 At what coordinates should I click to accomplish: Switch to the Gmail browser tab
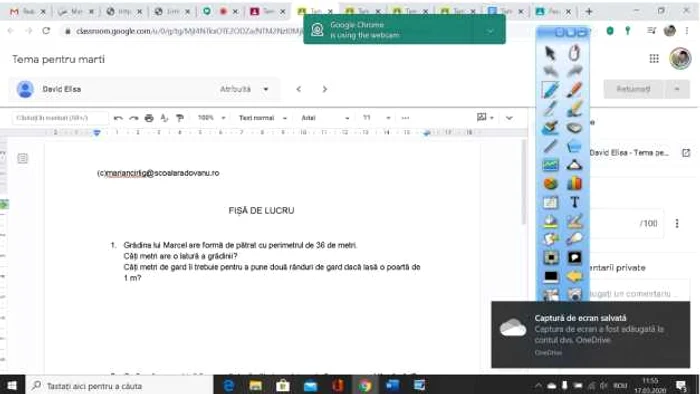tap(27, 12)
